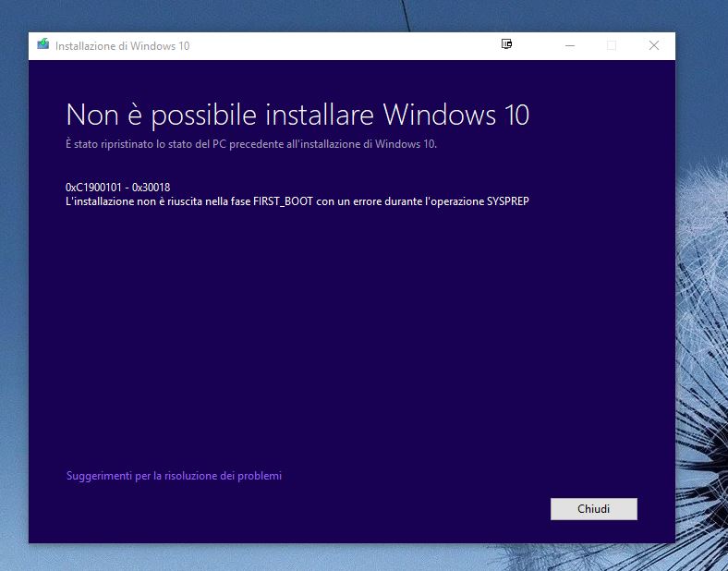Minimize the Installazione di Windows 10 window
Viewport: 728px width, 571px height.
pos(570,45)
